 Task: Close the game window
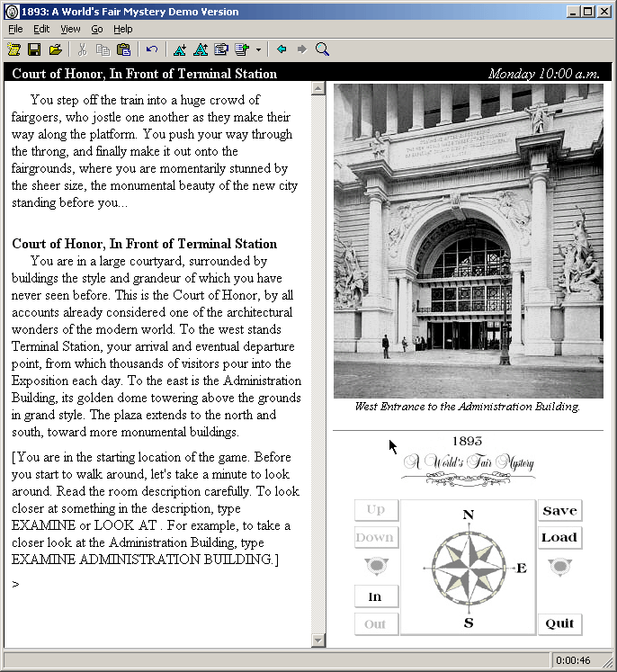(x=604, y=12)
